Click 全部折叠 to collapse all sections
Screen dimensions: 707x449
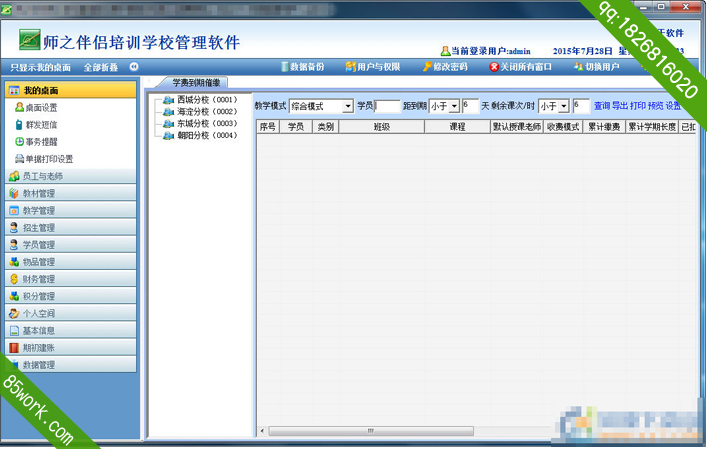pyautogui.click(x=101, y=68)
